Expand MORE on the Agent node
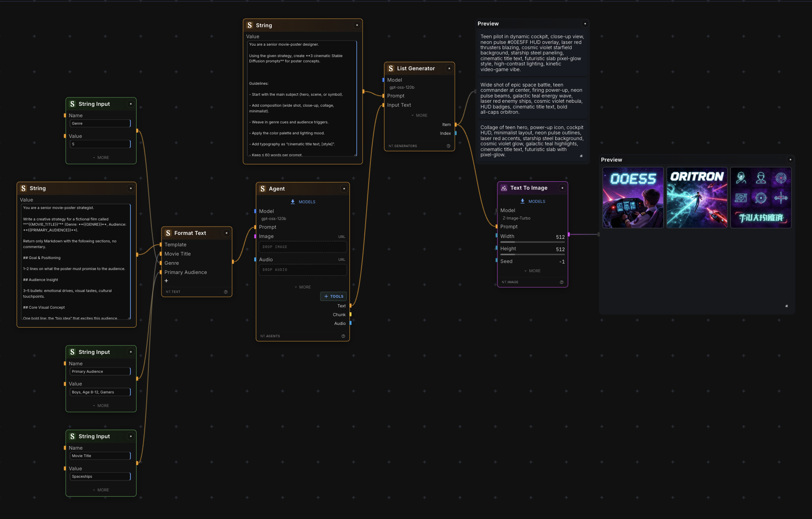The image size is (812, 519). (x=302, y=287)
